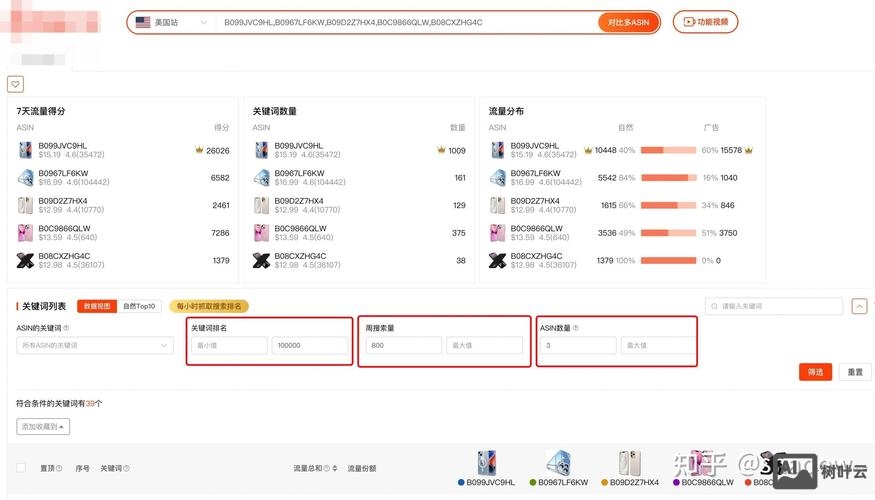Click the B0C9866QLW thumbnail in 流量分布 panel

(x=497, y=233)
